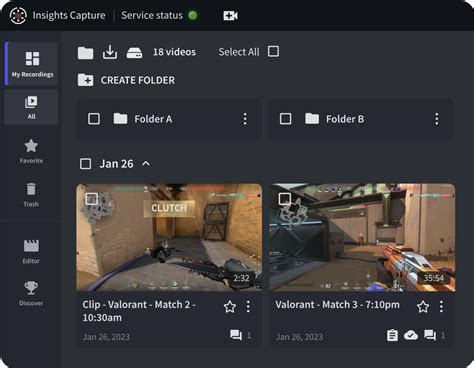Open the clipboard notes icon on Match 3
The width and height of the screenshot is (474, 368).
[392, 335]
